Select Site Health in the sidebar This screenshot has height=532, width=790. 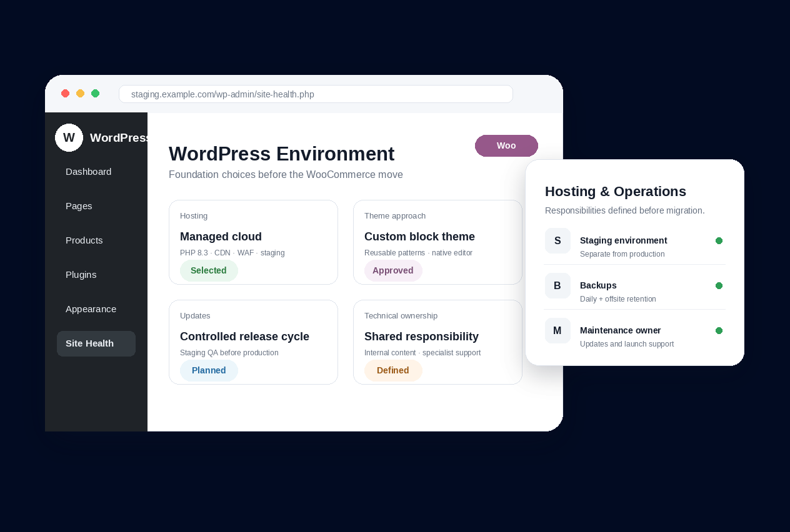click(96, 343)
